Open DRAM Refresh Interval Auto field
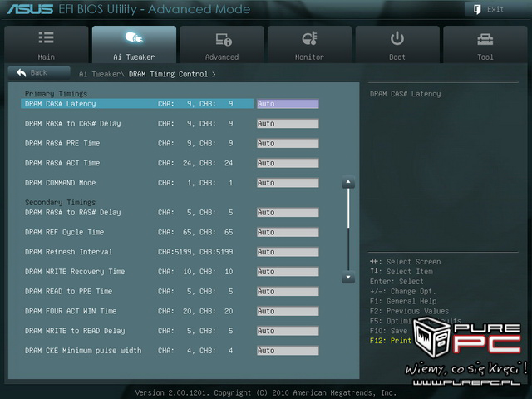Image resolution: width=532 pixels, height=399 pixels. [288, 252]
